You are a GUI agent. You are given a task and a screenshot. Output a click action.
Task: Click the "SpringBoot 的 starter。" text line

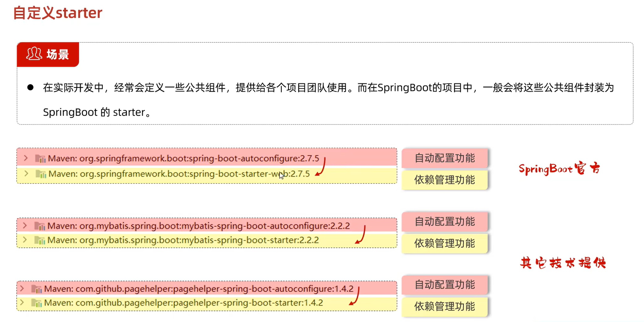[x=97, y=112]
